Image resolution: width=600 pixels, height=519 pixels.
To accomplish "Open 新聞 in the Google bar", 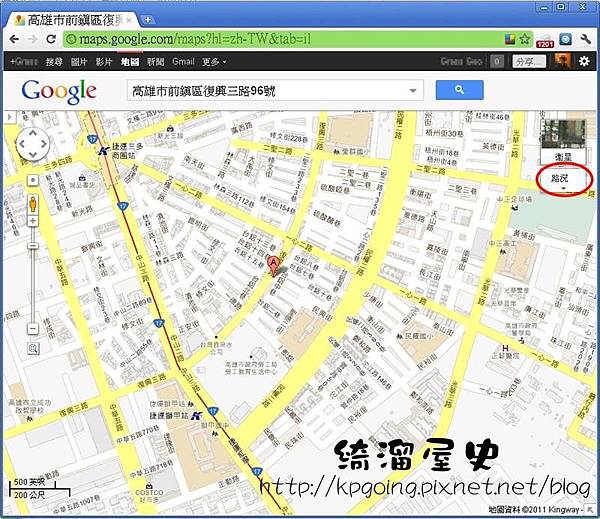I will pos(155,62).
